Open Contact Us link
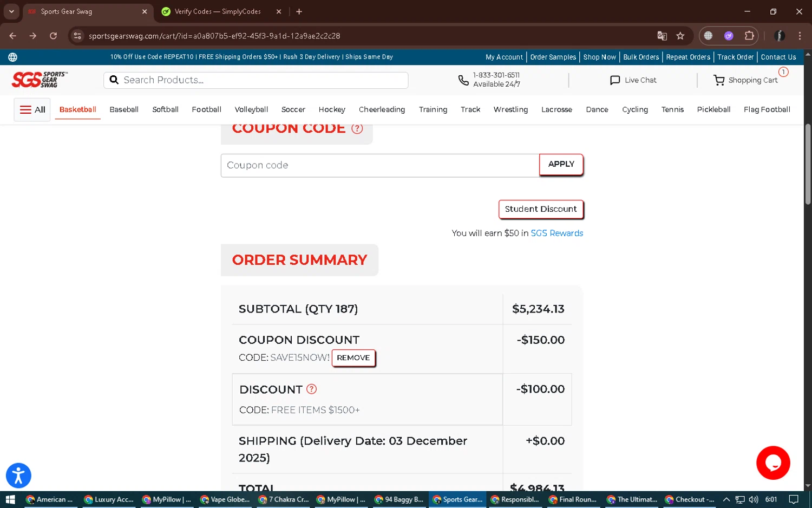 click(778, 57)
